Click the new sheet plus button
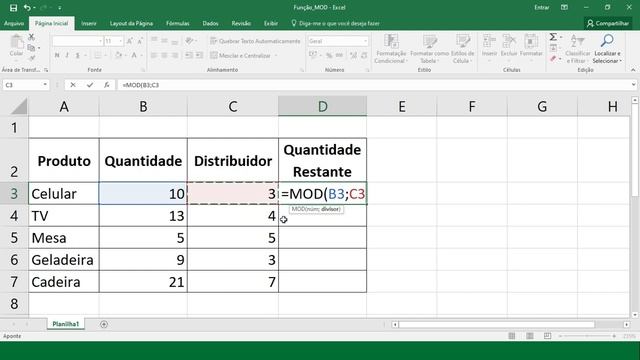The image size is (640, 360). coord(104,324)
